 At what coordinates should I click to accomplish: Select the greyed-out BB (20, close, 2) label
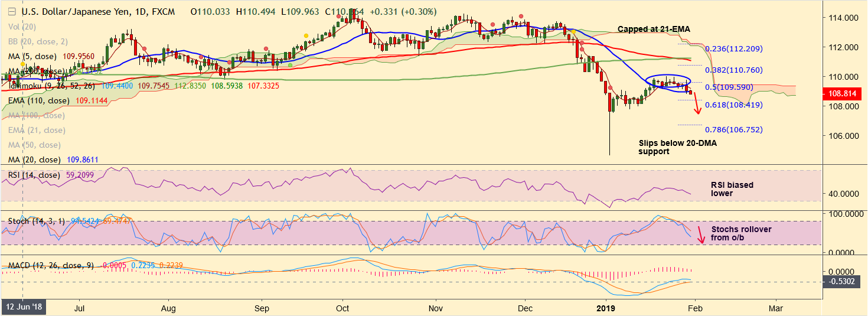point(39,41)
